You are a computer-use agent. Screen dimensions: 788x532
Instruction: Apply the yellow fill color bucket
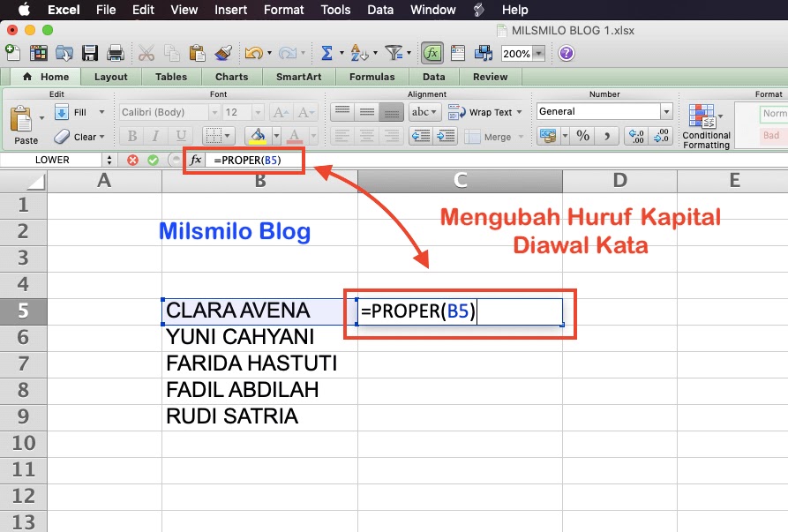point(258,136)
